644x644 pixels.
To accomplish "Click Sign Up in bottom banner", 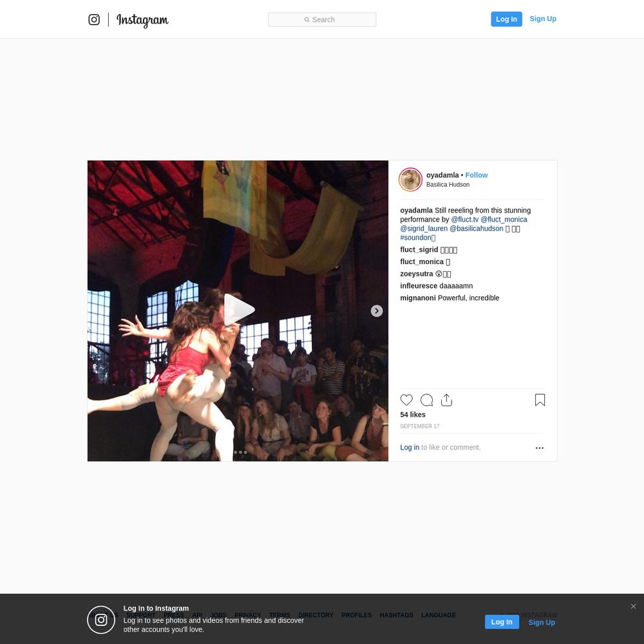I will (542, 622).
